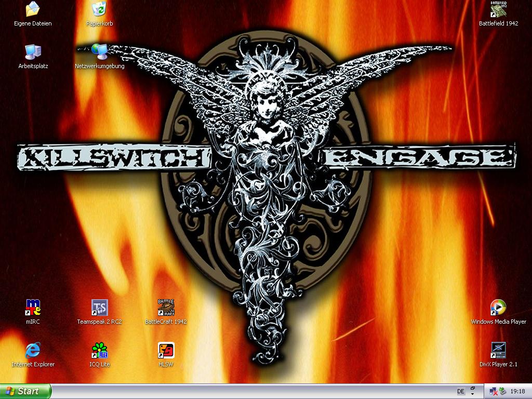Click the language bar restore icon

coord(472,388)
